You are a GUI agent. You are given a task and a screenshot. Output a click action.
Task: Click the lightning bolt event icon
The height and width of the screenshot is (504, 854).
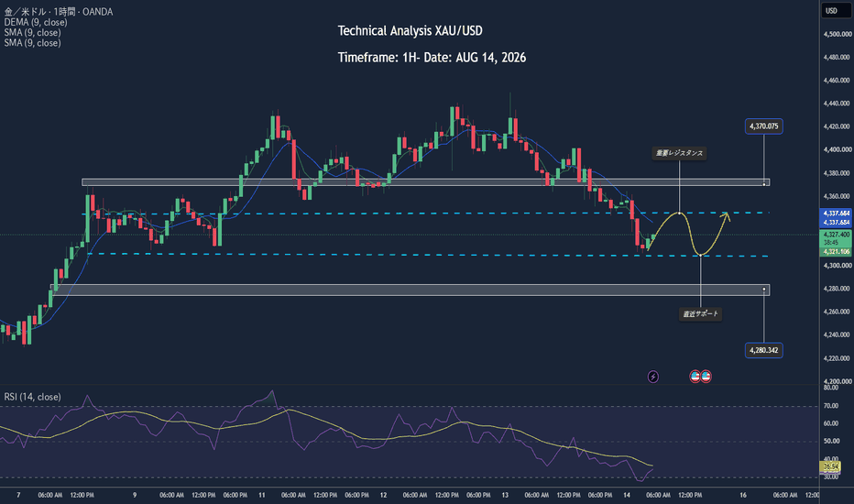pos(653,377)
